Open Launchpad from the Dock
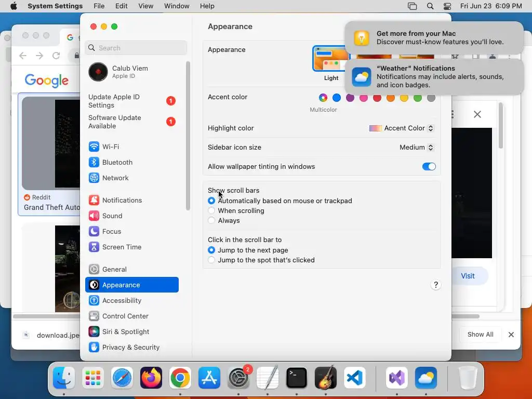The width and height of the screenshot is (532, 399). coord(92,378)
